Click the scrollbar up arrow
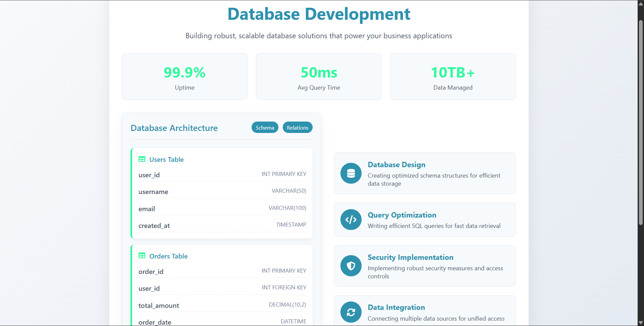This screenshot has width=644, height=326. (640, 4)
